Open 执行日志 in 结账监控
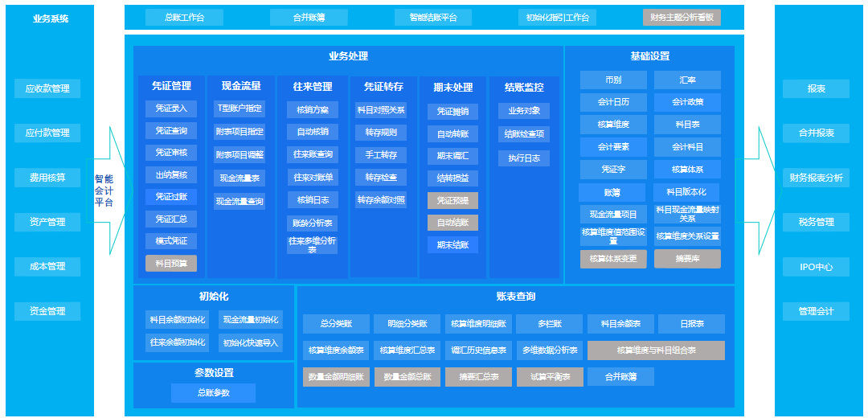The width and height of the screenshot is (868, 418). (524, 158)
